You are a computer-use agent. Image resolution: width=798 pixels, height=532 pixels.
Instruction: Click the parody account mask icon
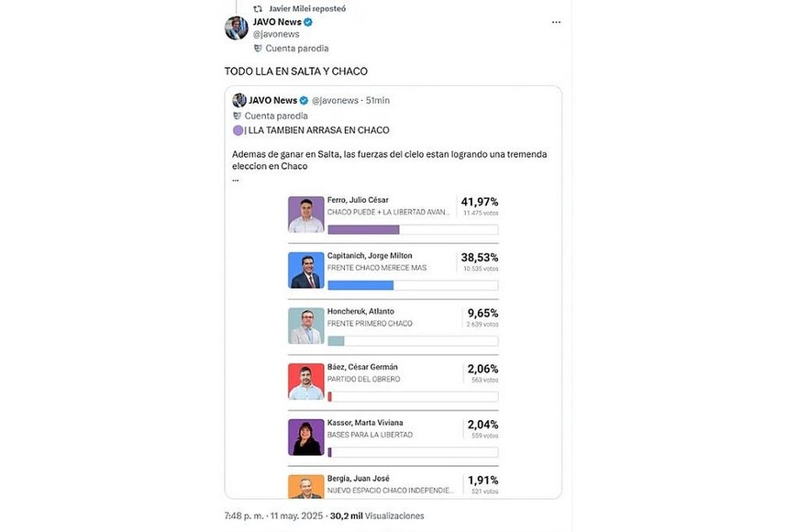[258, 48]
